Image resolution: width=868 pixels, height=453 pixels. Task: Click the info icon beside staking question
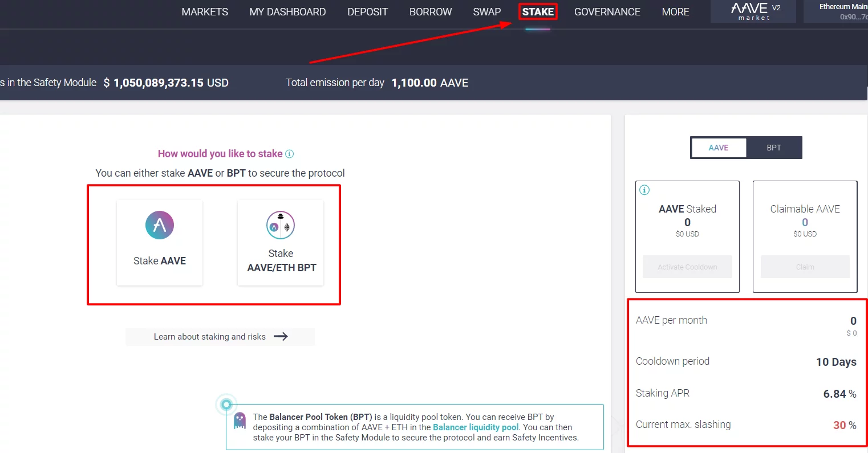[x=289, y=154]
